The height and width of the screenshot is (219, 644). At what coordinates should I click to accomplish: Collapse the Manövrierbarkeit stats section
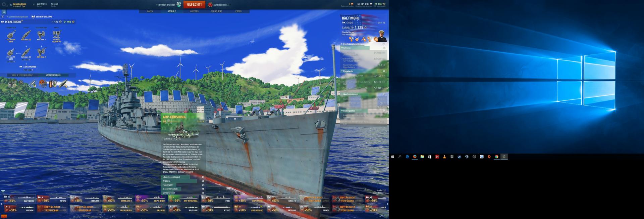(x=364, y=94)
